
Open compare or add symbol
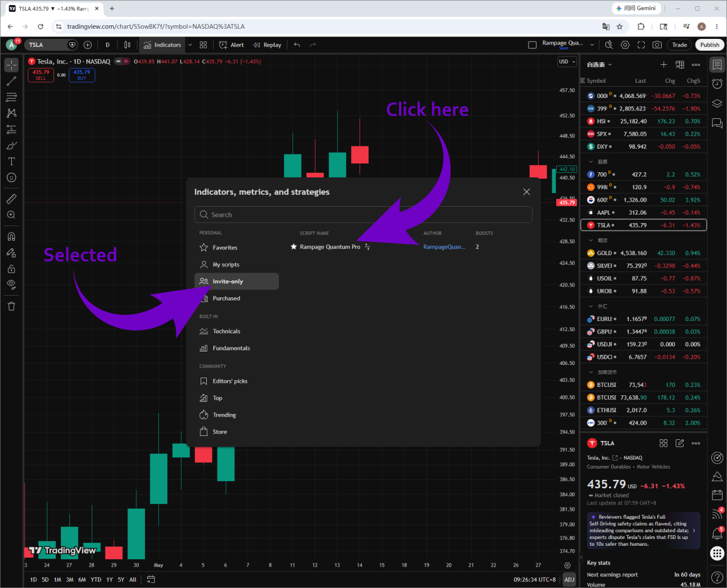click(87, 45)
